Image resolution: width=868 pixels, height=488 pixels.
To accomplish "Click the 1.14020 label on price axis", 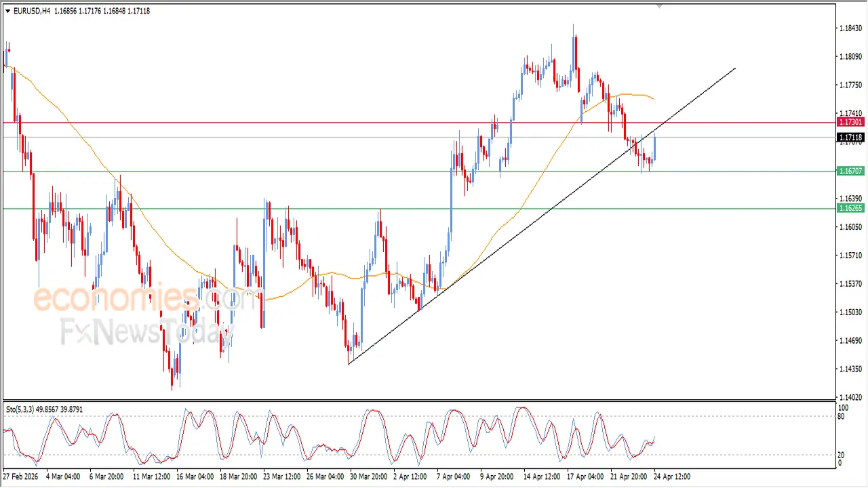I will click(850, 397).
